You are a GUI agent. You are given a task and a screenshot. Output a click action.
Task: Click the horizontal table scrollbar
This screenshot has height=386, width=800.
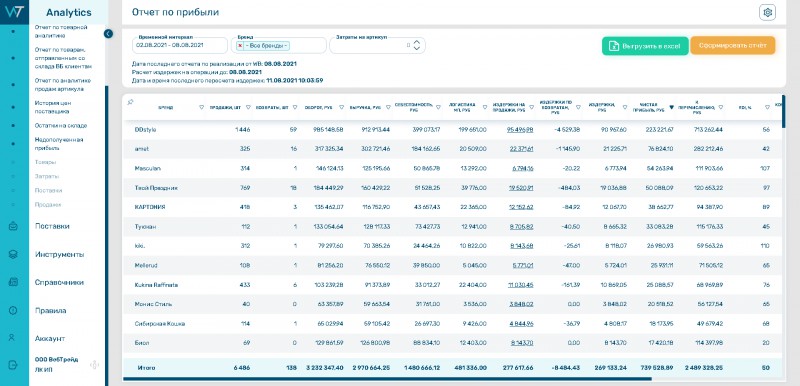[387, 379]
